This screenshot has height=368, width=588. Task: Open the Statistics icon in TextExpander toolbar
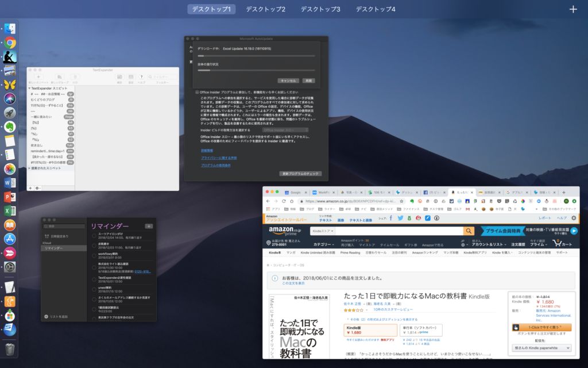[119, 77]
